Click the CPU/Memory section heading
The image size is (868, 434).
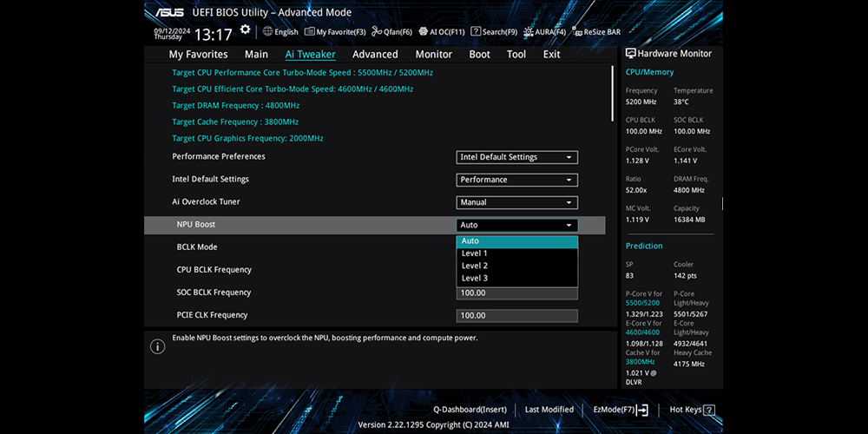pyautogui.click(x=650, y=72)
